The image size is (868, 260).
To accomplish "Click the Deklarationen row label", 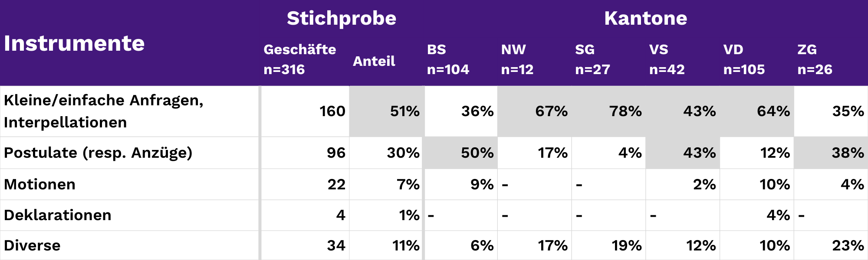I will coord(58,215).
